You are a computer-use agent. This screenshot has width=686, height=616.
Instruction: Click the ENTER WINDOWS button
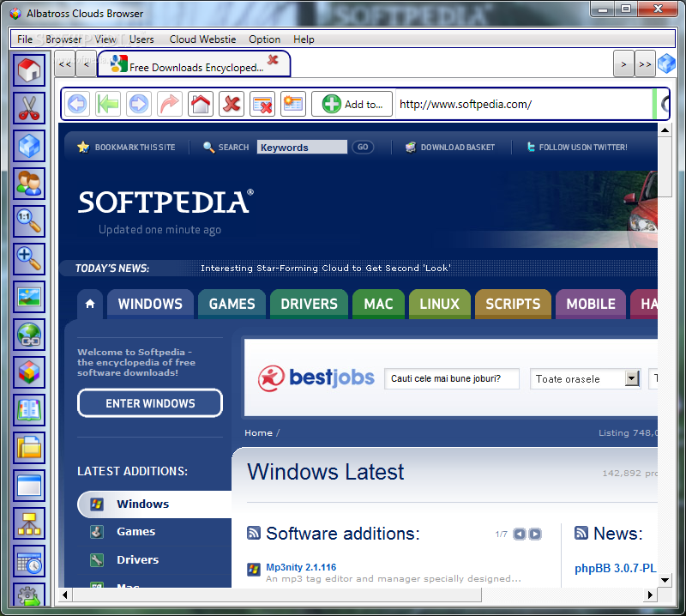[x=150, y=403]
